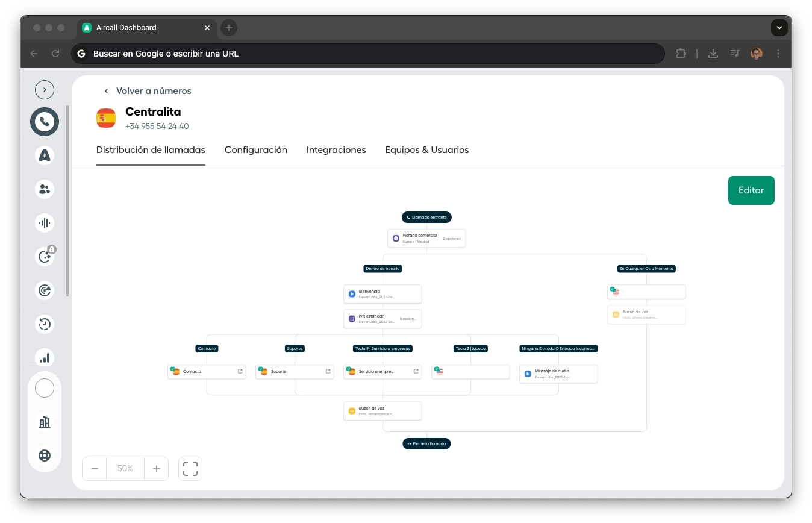Click the fit-to-screen icon next to zoom controls
The height and width of the screenshot is (523, 812).
pyautogui.click(x=190, y=468)
